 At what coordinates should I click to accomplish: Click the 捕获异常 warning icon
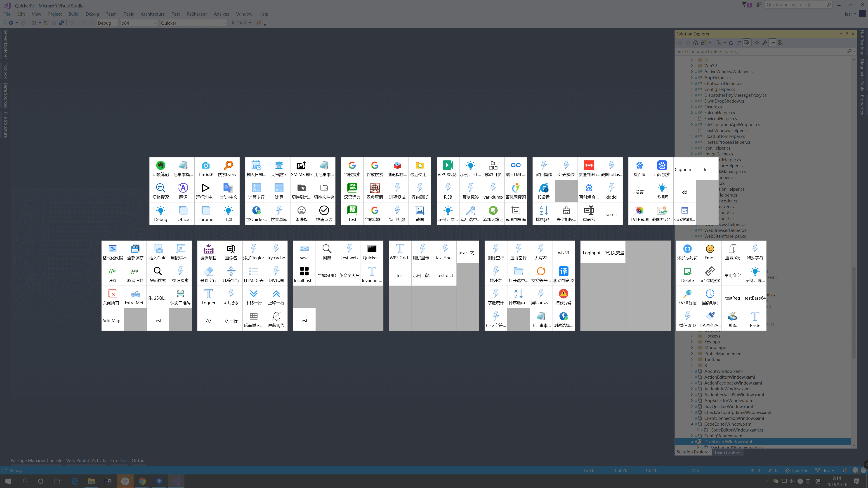click(563, 294)
